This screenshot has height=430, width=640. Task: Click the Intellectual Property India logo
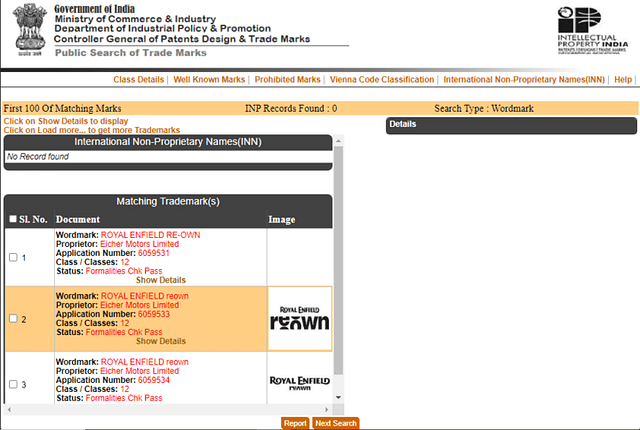click(x=592, y=30)
